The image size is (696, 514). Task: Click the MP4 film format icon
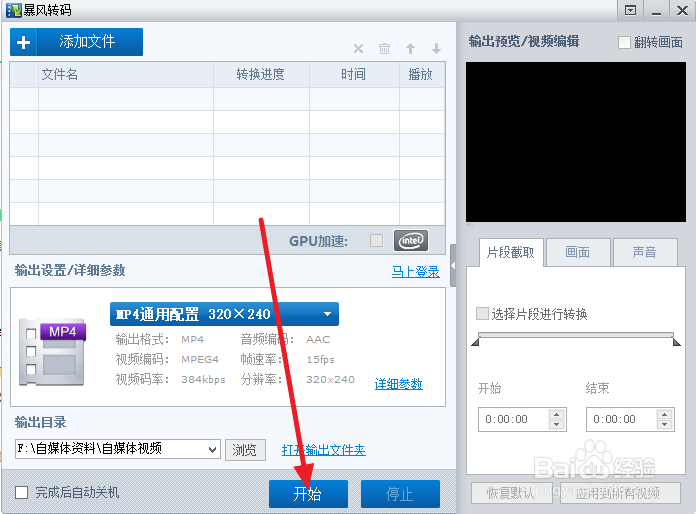(52, 352)
